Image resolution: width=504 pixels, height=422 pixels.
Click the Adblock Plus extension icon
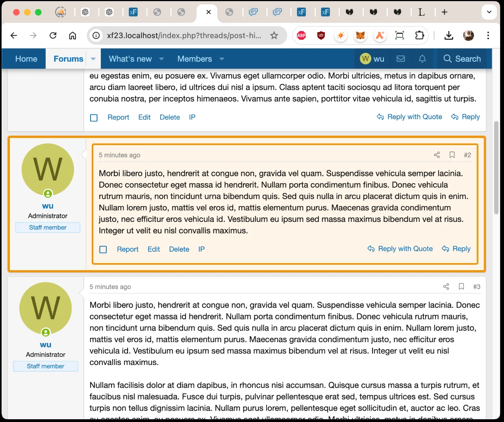coord(302,35)
